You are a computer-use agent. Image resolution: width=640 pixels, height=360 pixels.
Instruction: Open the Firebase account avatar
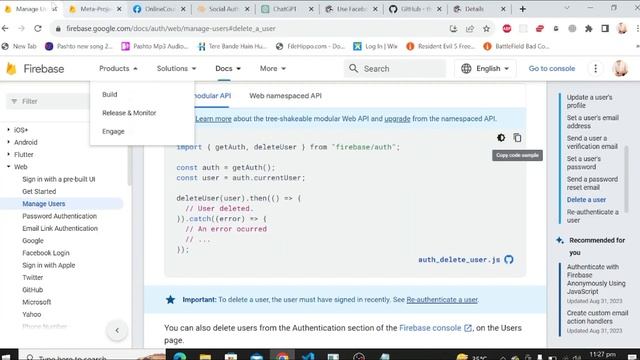620,69
